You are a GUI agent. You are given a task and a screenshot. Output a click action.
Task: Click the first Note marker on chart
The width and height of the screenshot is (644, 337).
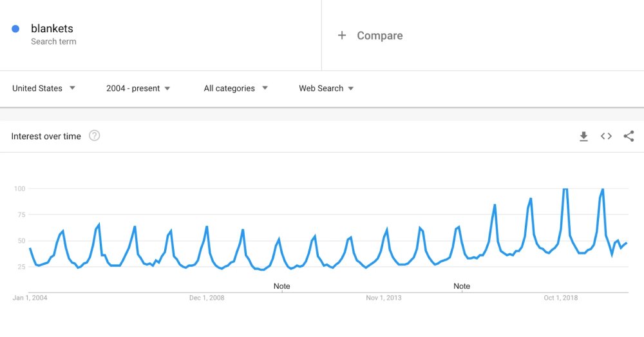coord(281,286)
